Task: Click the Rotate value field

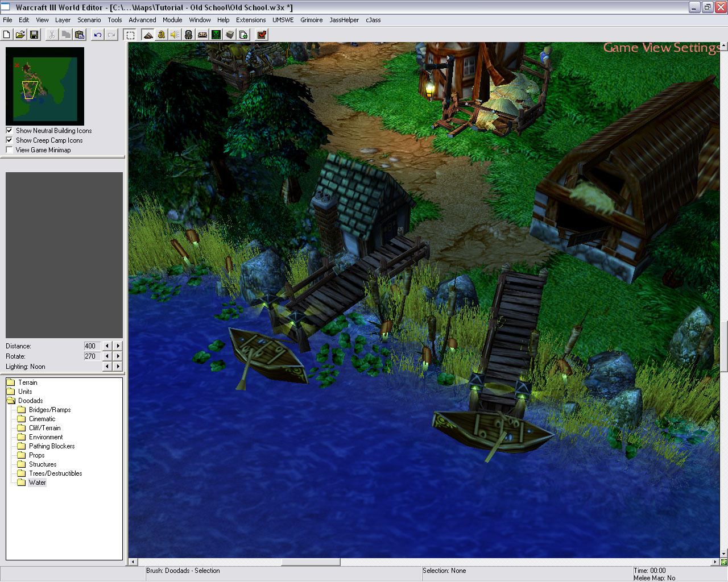Action: tap(92, 356)
